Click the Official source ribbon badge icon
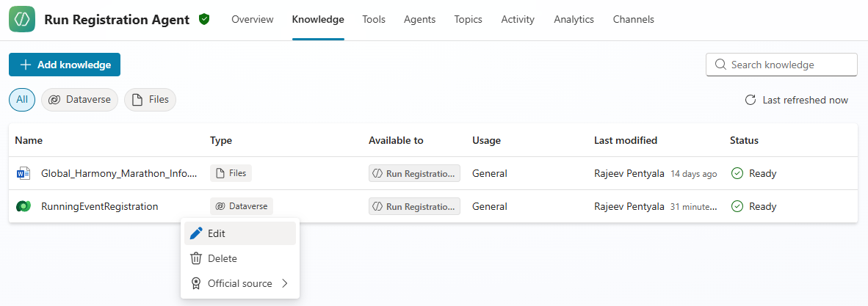The height and width of the screenshot is (306, 868). coord(196,283)
